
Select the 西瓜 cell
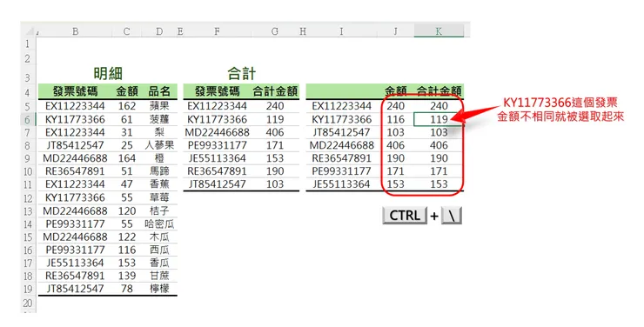(x=159, y=250)
